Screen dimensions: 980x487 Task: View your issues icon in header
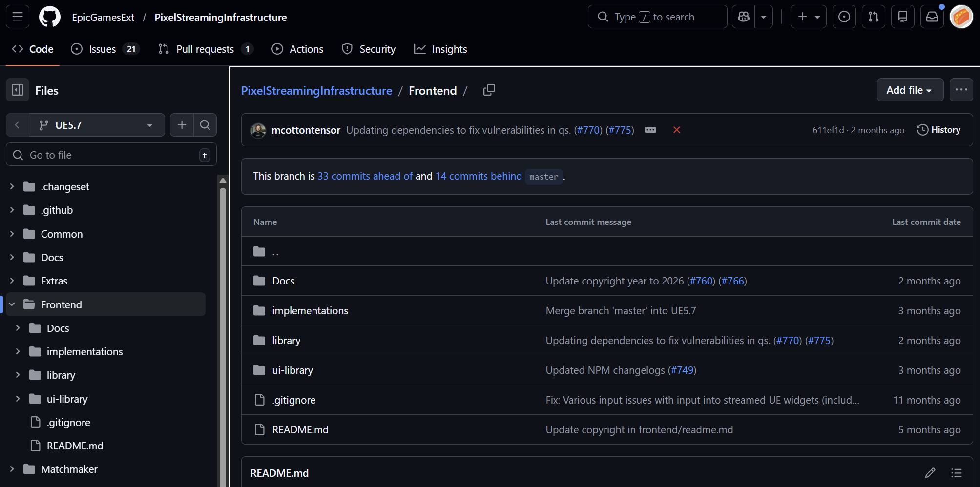point(844,17)
